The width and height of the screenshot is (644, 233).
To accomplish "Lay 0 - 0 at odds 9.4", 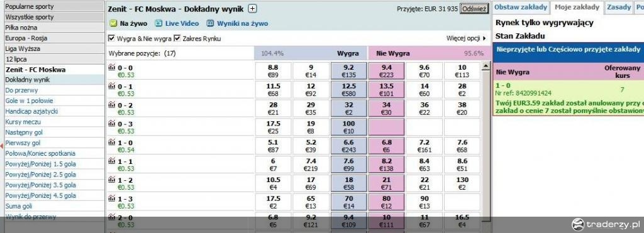I will point(387,71).
